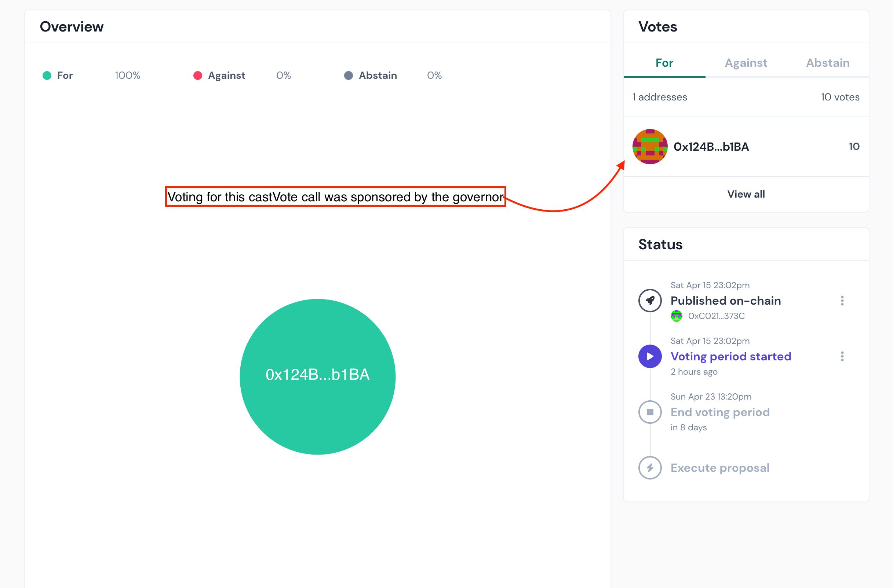The image size is (893, 588).
Task: Click the voter avatar icon 0x124B...b1BA
Action: (648, 146)
